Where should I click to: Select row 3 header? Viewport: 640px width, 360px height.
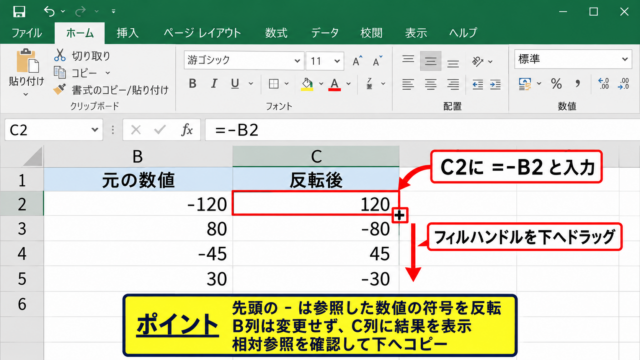[22, 229]
